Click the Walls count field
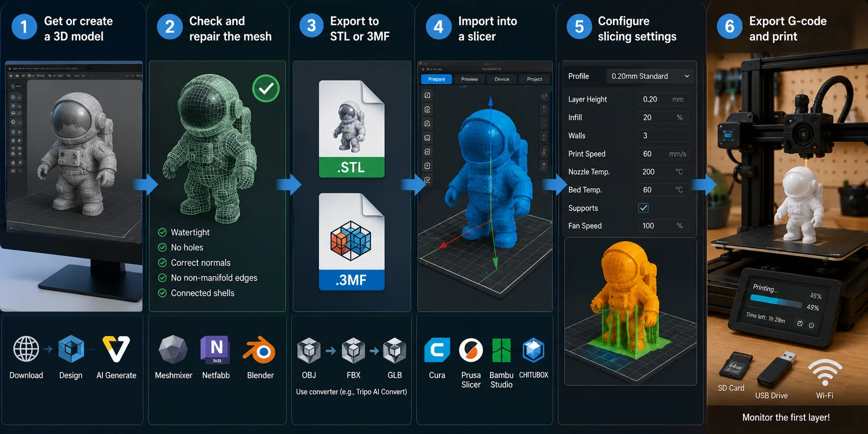Viewport: 868px width, 434px height. 663,136
